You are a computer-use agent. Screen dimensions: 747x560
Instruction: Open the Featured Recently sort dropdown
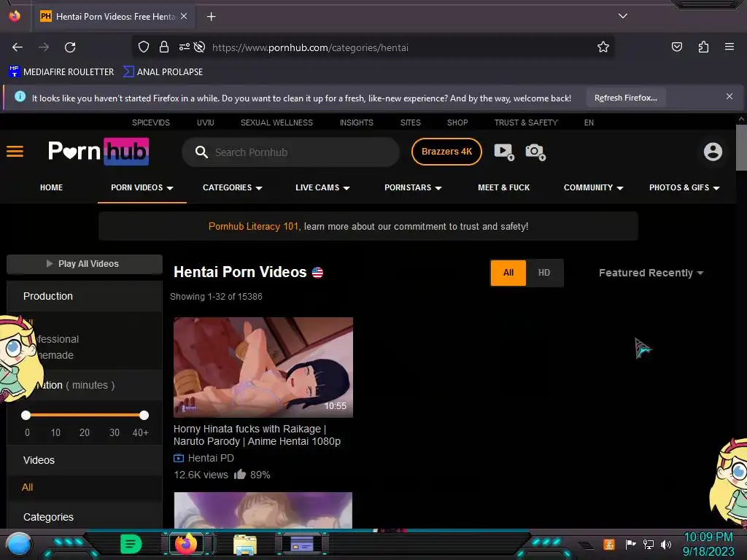tap(651, 273)
